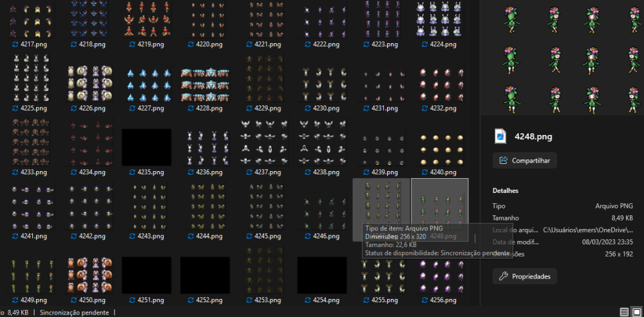
Task: Click sync status icon beside 4240.png
Action: tap(424, 172)
